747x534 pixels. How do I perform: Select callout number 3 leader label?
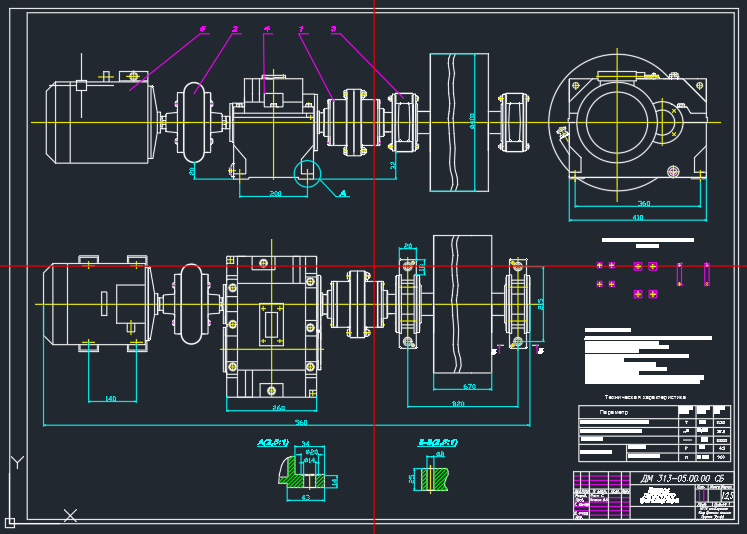[x=333, y=29]
